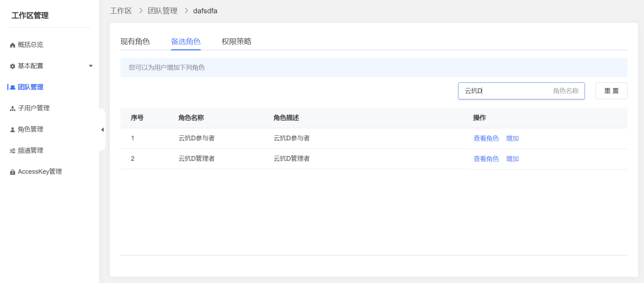View role details for 云抗D参与者
The image size is (644, 283).
click(486, 138)
